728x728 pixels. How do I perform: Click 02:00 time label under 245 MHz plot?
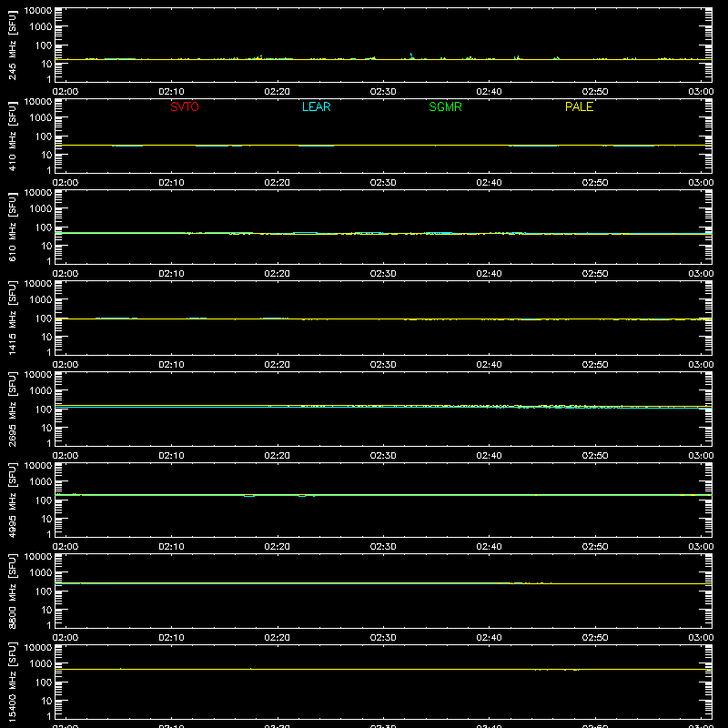(x=66, y=92)
